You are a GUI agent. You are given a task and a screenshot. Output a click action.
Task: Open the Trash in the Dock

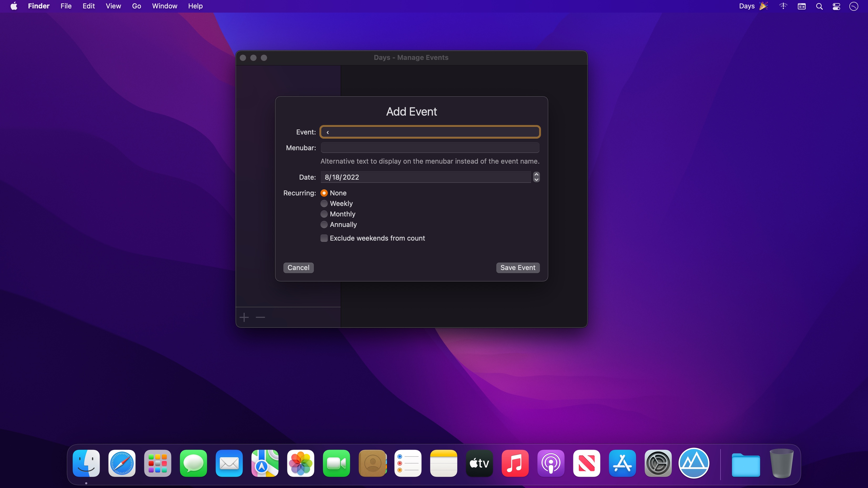tap(782, 463)
